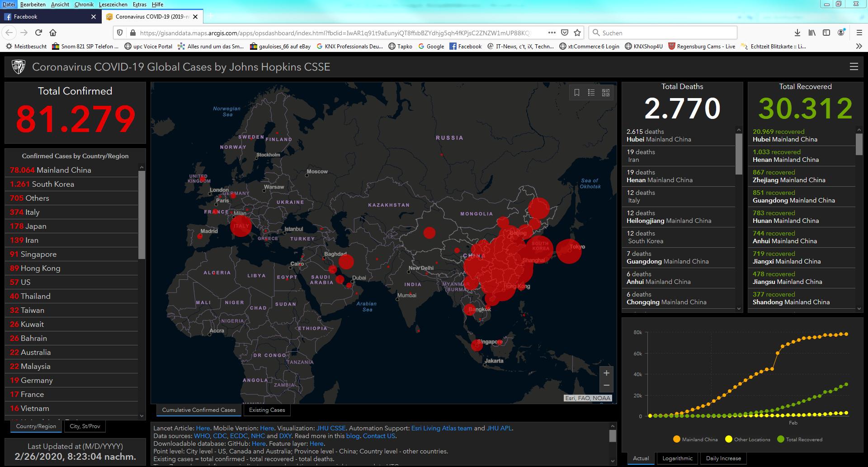Image resolution: width=868 pixels, height=467 pixels.
Task: Save page to Pocket icon
Action: tap(565, 33)
